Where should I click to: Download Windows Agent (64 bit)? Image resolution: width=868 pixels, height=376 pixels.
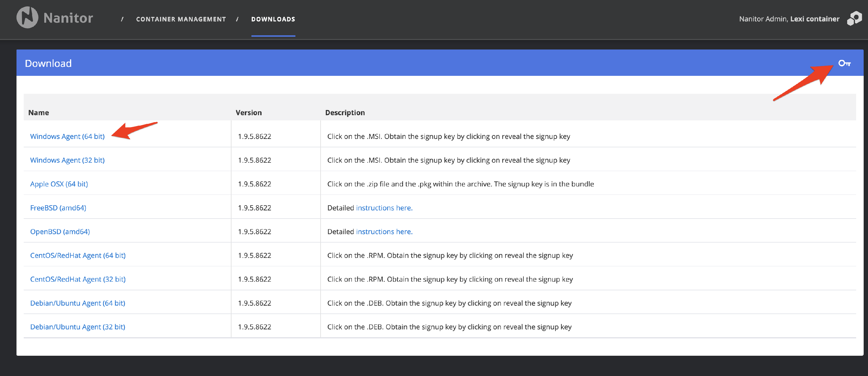tap(67, 136)
